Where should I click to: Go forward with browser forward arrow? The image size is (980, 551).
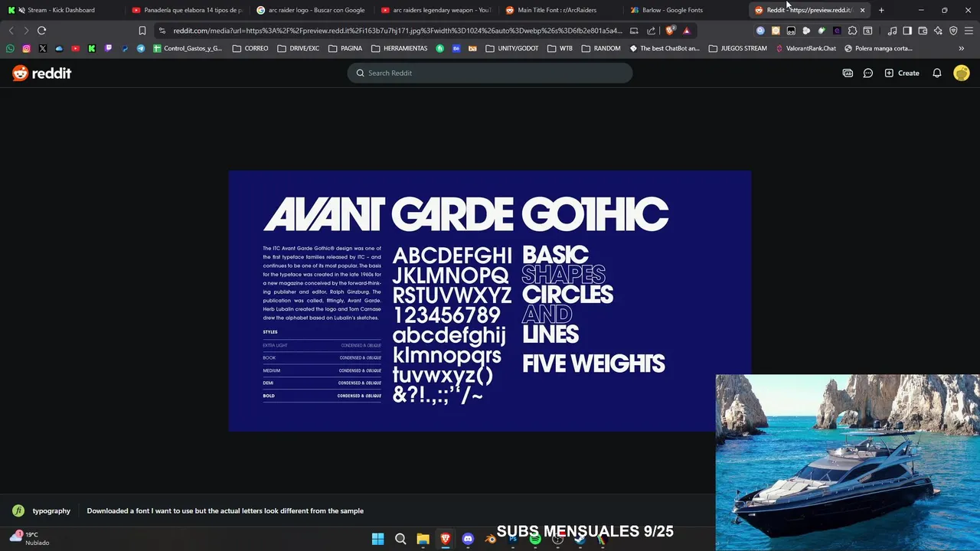pyautogui.click(x=26, y=31)
